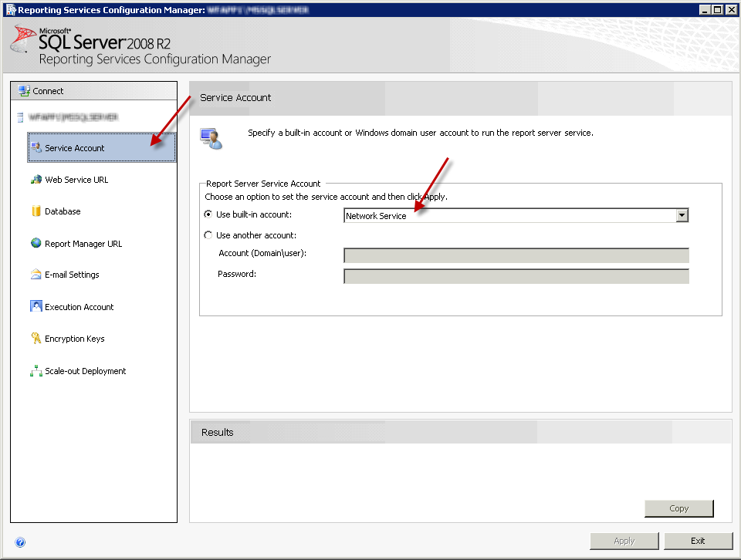Click the Exit button
741x560 pixels.
tap(698, 541)
